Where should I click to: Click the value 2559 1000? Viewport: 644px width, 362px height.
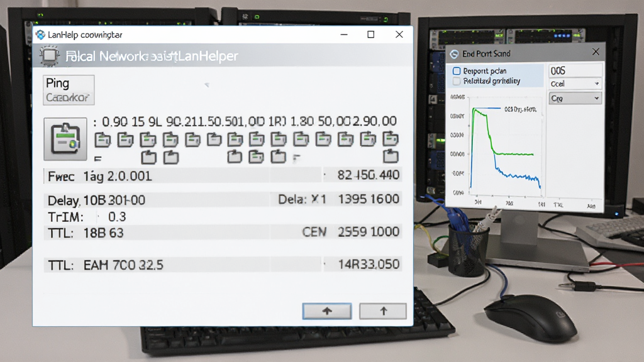click(x=369, y=232)
